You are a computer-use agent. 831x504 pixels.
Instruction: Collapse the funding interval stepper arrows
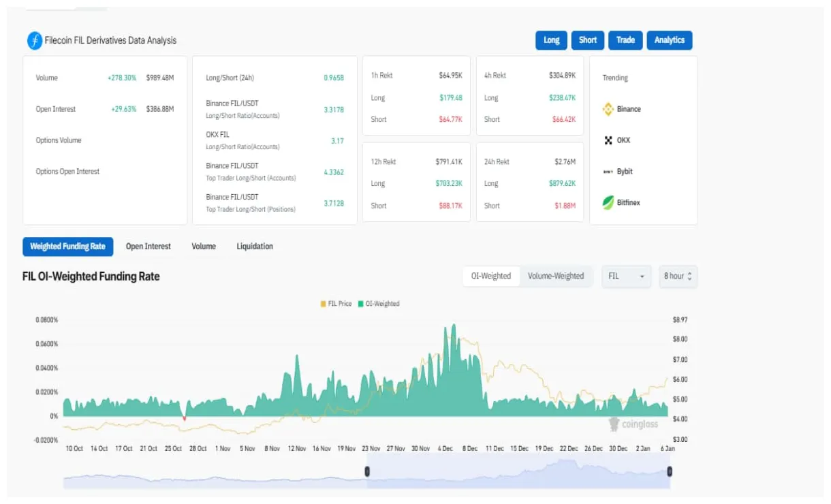(689, 276)
